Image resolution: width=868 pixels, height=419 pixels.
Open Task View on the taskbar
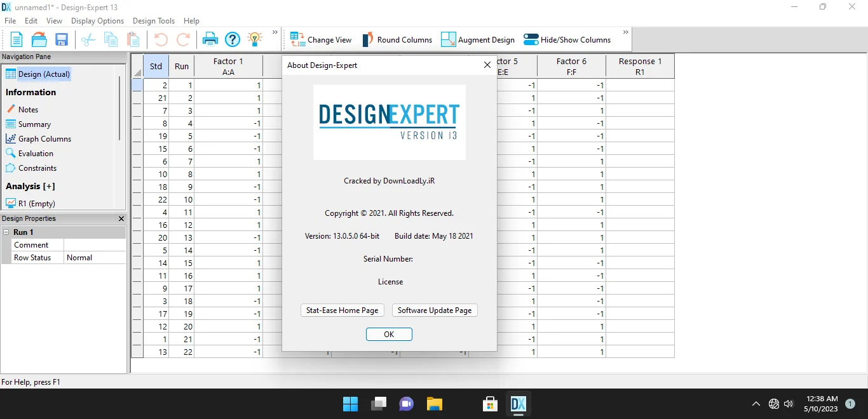point(379,404)
